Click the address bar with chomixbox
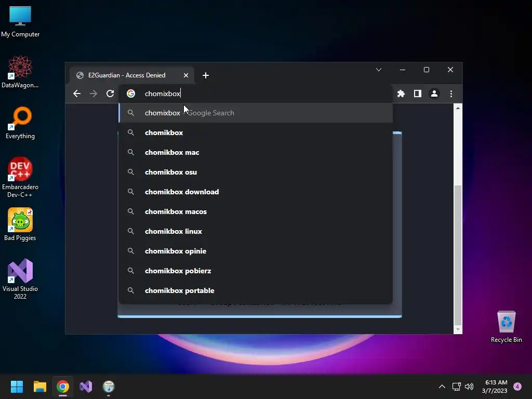The height and width of the screenshot is (399, 532). (256, 94)
